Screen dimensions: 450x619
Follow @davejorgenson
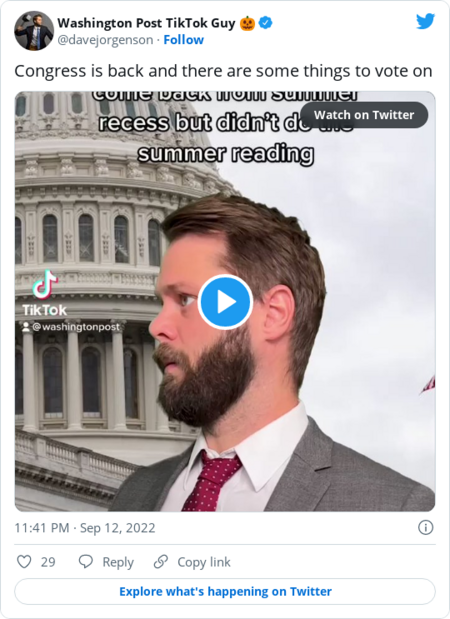(x=184, y=40)
